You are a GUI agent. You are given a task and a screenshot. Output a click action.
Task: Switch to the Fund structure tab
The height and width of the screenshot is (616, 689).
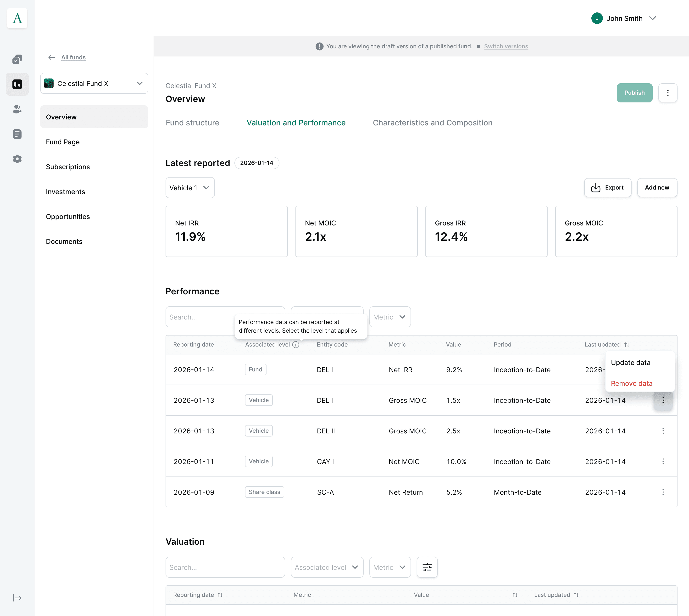(193, 123)
